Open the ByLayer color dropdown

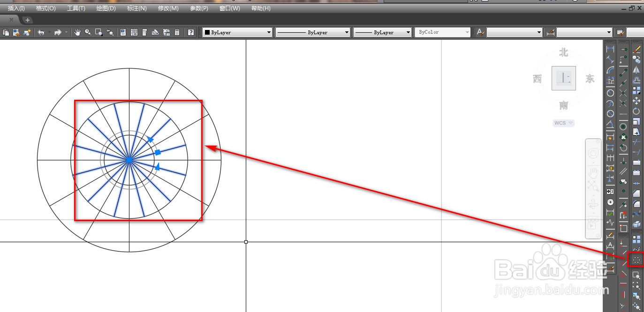tap(237, 32)
